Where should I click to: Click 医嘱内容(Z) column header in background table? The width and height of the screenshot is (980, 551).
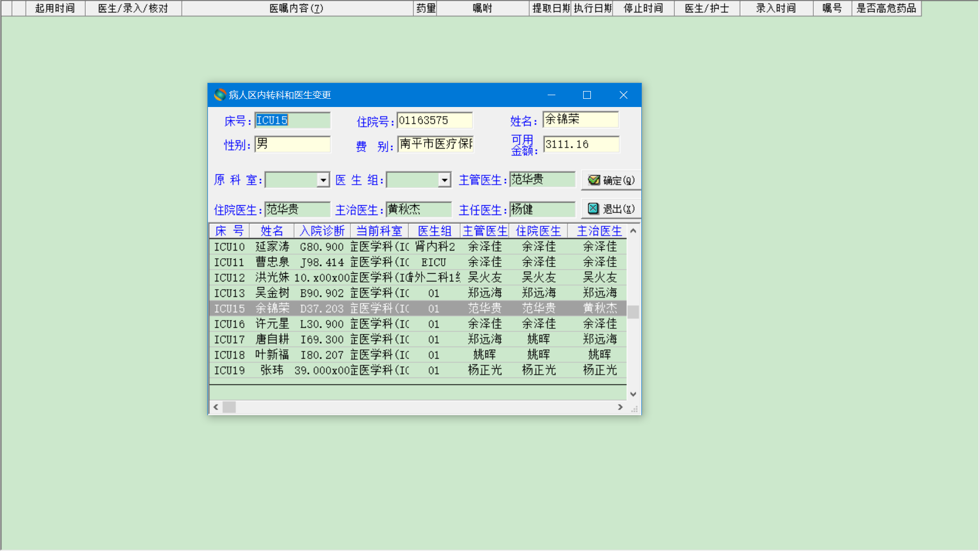pyautogui.click(x=297, y=8)
